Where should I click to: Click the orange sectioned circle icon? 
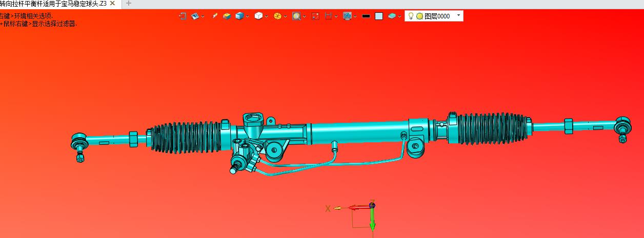[277, 16]
